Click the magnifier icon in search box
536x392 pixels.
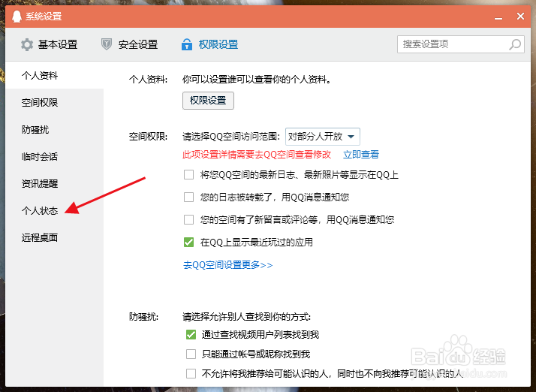coord(515,44)
